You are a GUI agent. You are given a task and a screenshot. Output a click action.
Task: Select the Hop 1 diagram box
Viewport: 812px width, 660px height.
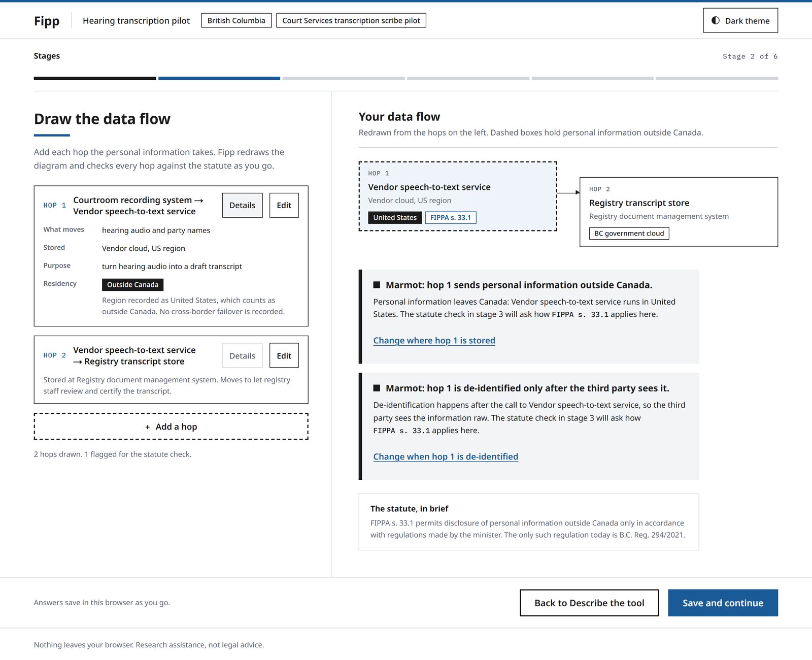coord(458,196)
